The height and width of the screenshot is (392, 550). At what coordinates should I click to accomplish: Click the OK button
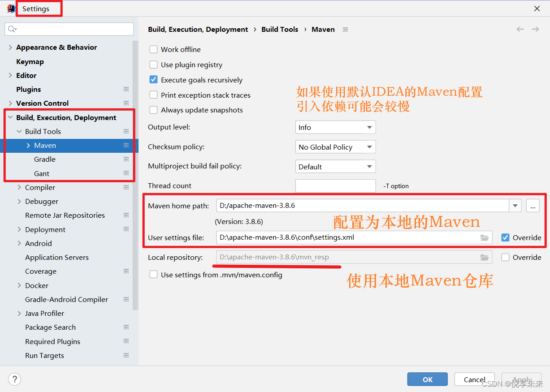click(x=428, y=379)
